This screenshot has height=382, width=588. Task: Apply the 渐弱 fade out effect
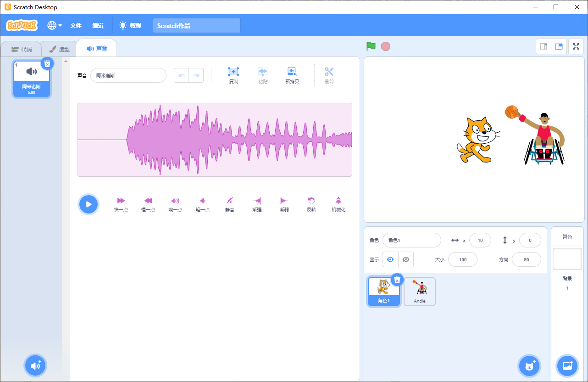coord(284,204)
